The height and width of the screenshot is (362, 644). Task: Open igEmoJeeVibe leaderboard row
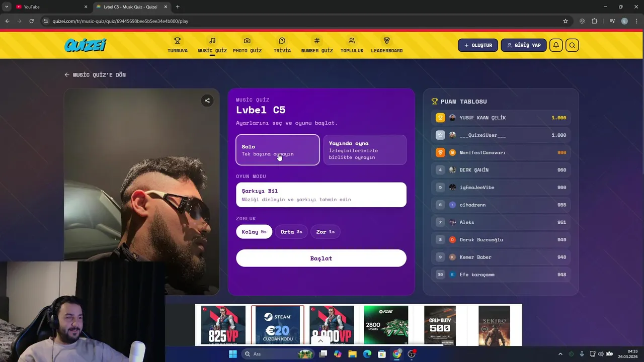501,188
